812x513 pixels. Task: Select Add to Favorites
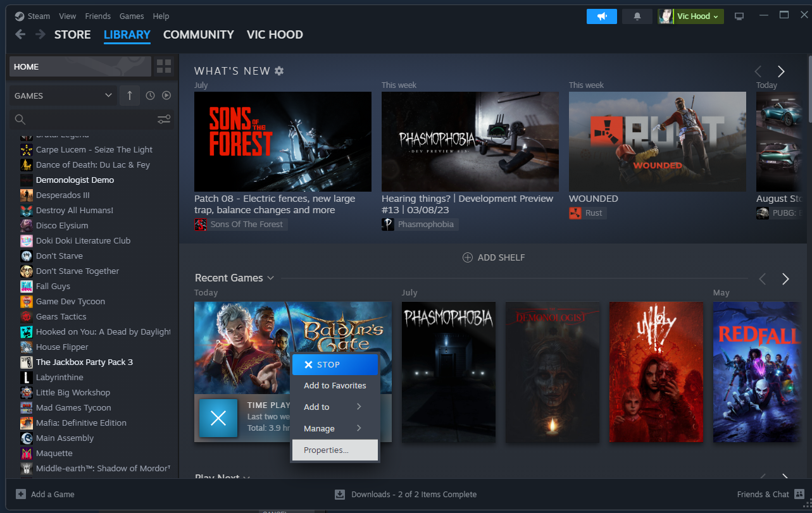(x=335, y=385)
